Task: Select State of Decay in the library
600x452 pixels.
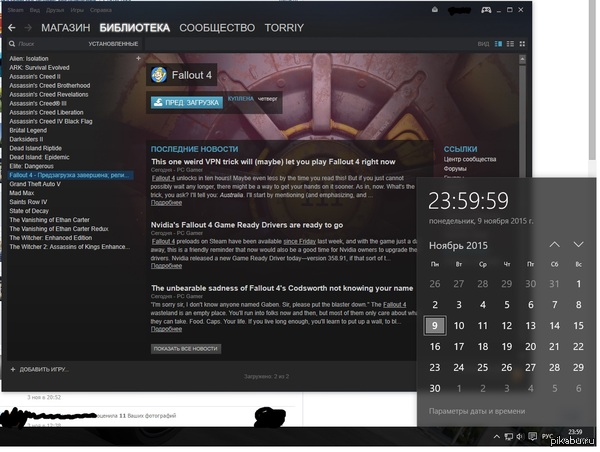Action: [29, 211]
